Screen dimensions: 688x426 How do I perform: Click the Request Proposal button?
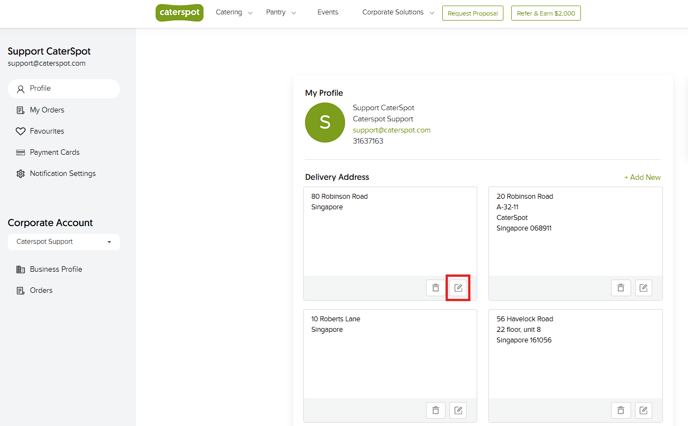(x=473, y=13)
